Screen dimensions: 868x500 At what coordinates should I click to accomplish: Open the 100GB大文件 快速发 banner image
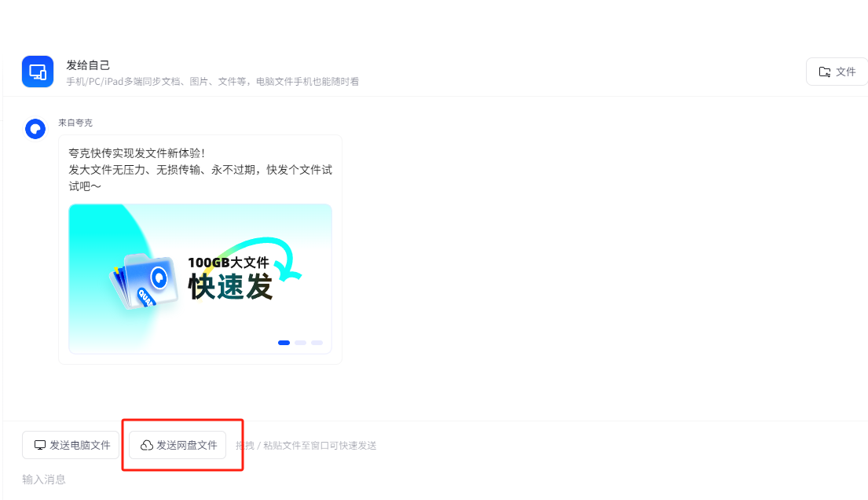pos(200,279)
